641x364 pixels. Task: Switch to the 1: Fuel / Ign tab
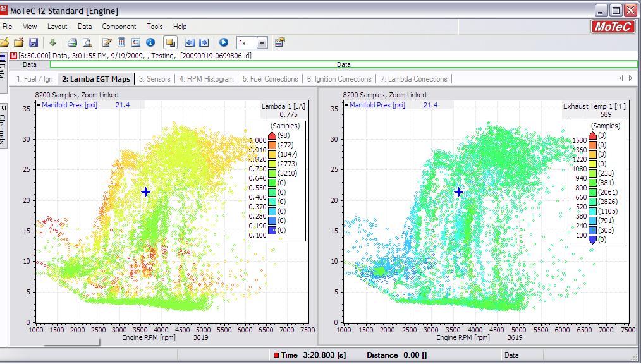point(35,79)
